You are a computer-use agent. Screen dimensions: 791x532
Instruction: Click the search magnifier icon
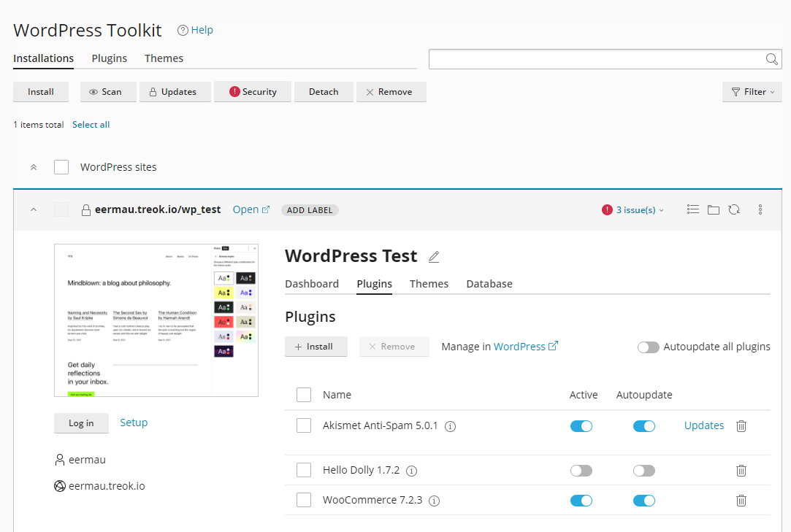(x=771, y=58)
